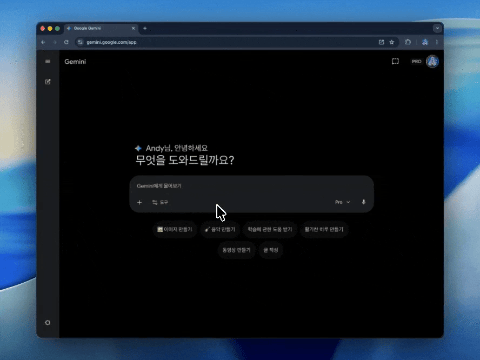The width and height of the screenshot is (480, 360).
Task: Activate the microphone voice input
Action: (x=364, y=202)
